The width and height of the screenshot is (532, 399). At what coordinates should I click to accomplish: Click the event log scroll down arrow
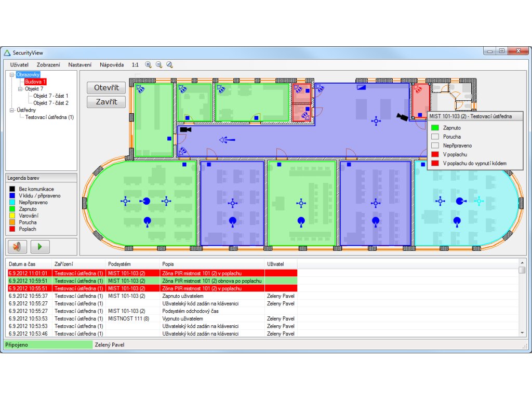pos(522,333)
